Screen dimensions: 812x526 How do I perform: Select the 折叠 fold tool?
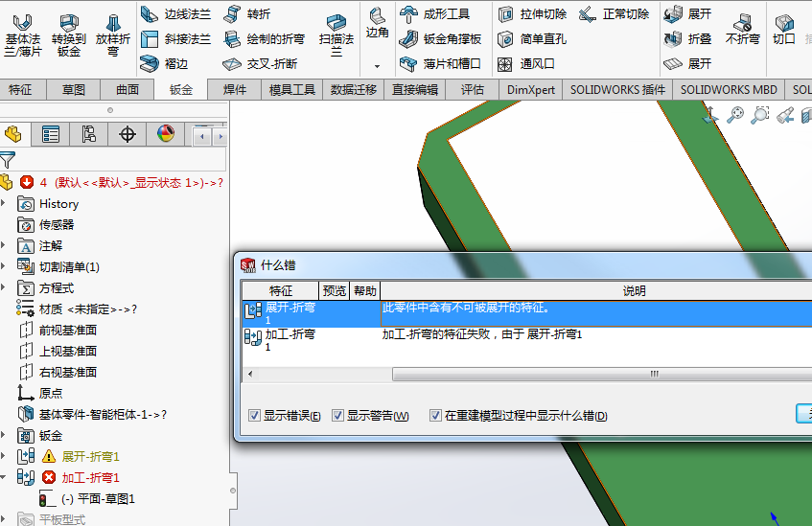[x=687, y=39]
